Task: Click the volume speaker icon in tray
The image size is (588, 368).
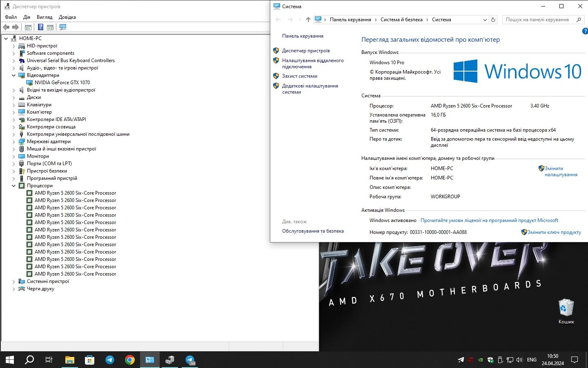Action: pyautogui.click(x=519, y=360)
